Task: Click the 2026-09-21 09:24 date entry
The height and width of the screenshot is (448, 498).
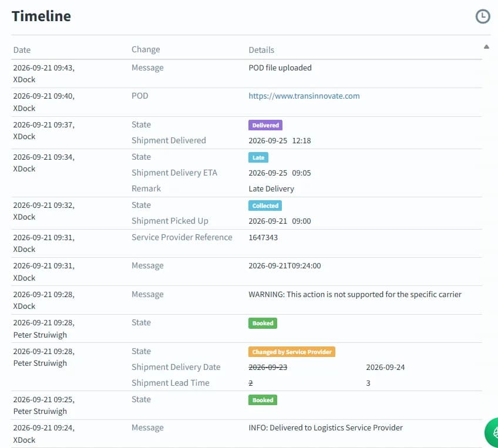Action: tap(44, 427)
